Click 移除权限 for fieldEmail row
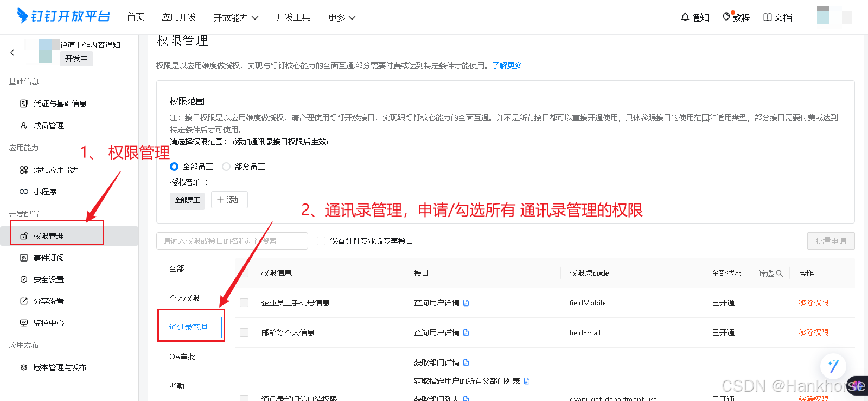The image size is (868, 401). pyautogui.click(x=813, y=333)
